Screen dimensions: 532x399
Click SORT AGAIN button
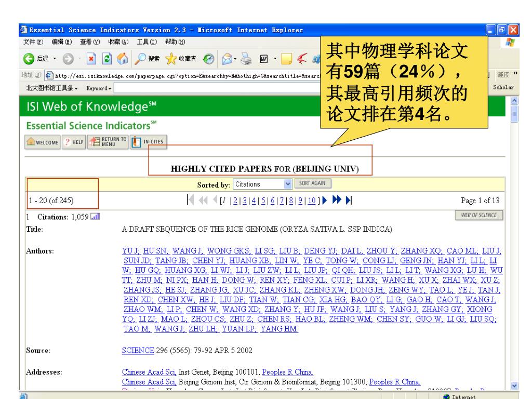coord(313,183)
